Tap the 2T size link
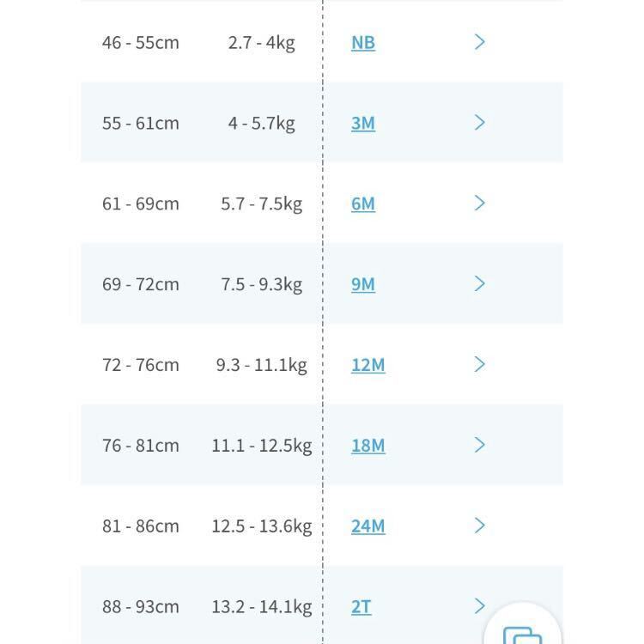 [x=361, y=606]
